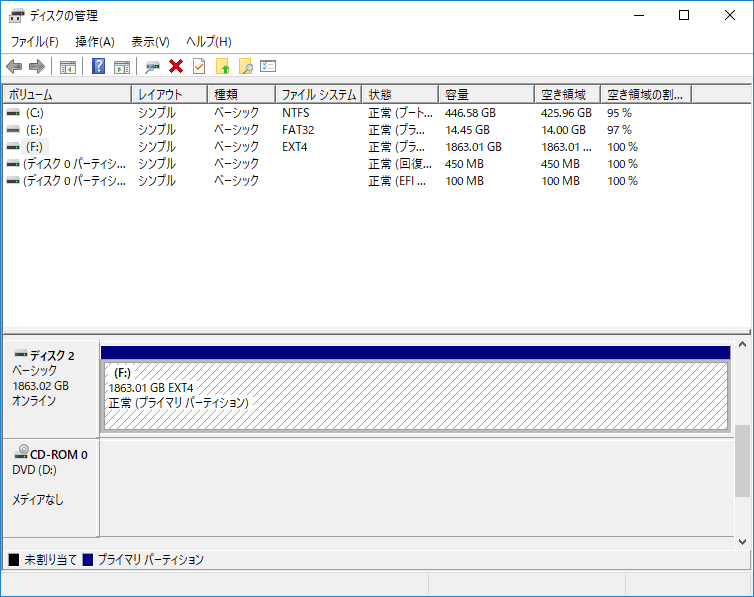Sort by the 状態 column header
Image resolution: width=754 pixels, height=597 pixels.
point(400,94)
